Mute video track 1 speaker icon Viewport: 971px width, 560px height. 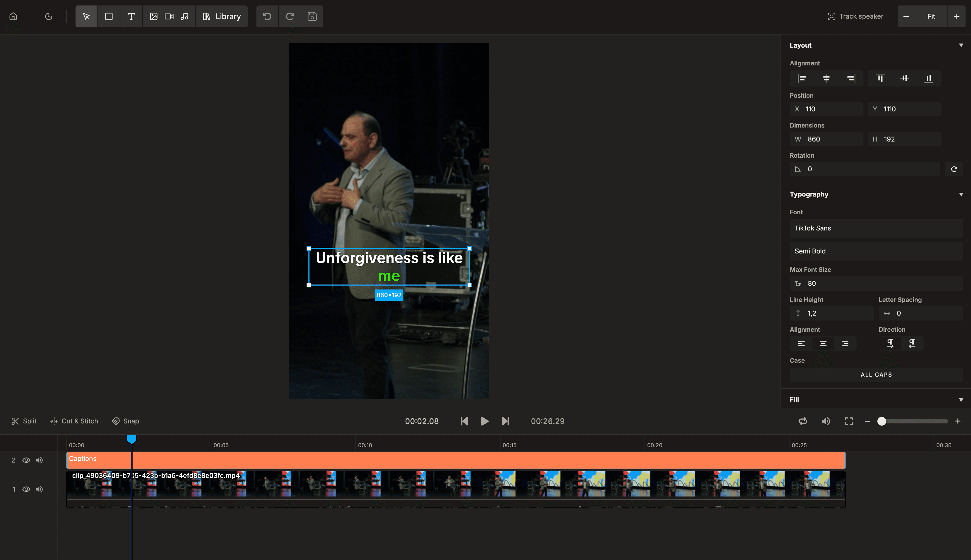(x=39, y=489)
